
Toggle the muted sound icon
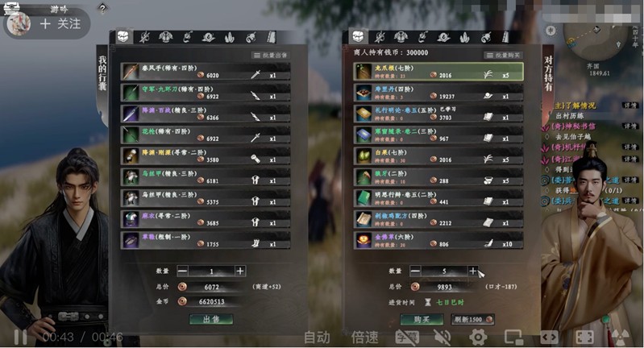(442, 338)
